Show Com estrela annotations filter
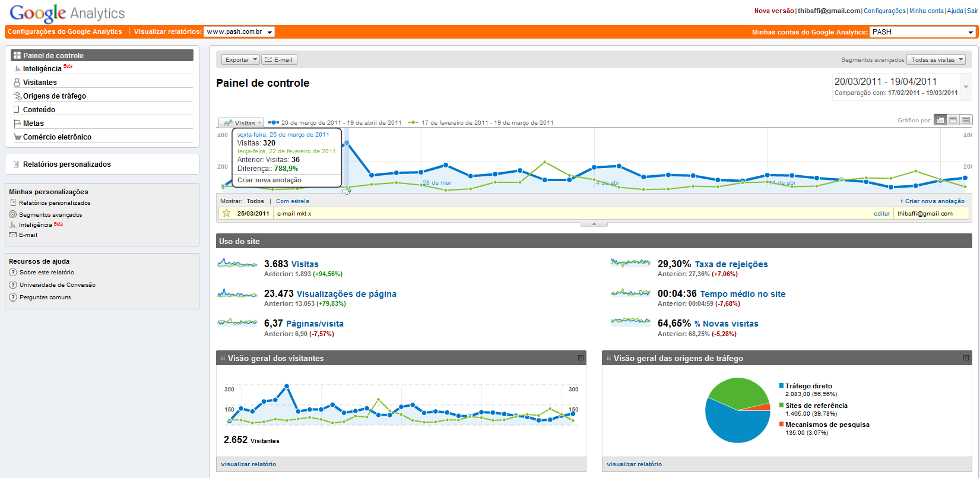The width and height of the screenshot is (980, 478). (293, 201)
